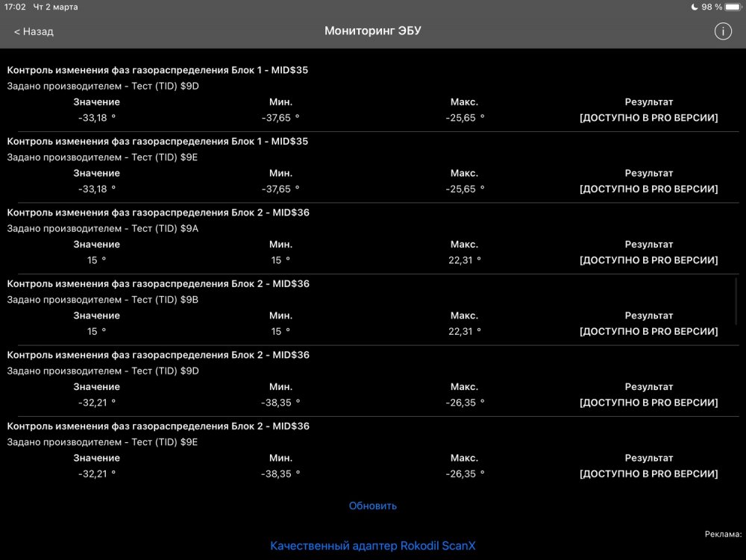Select the Блок 2 test (TID) $9D subtitle
Image resolution: width=746 pixels, height=560 pixels.
point(102,371)
